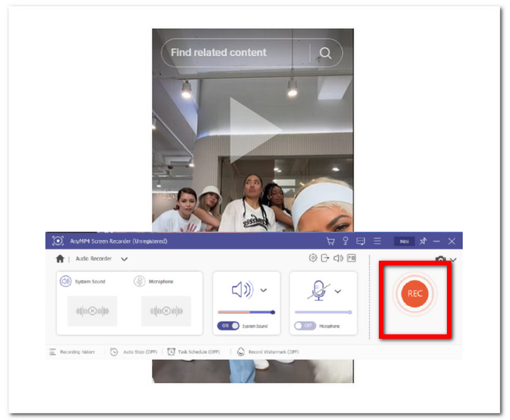The width and height of the screenshot is (510, 420).
Task: Turn off the System Sound toggle
Action: tap(228, 326)
